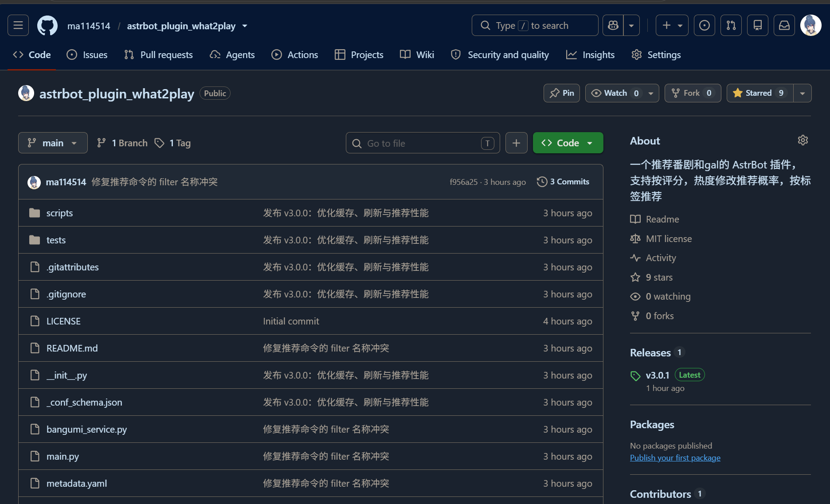This screenshot has width=830, height=504.
Task: Open Security and quality tab
Action: [500, 55]
